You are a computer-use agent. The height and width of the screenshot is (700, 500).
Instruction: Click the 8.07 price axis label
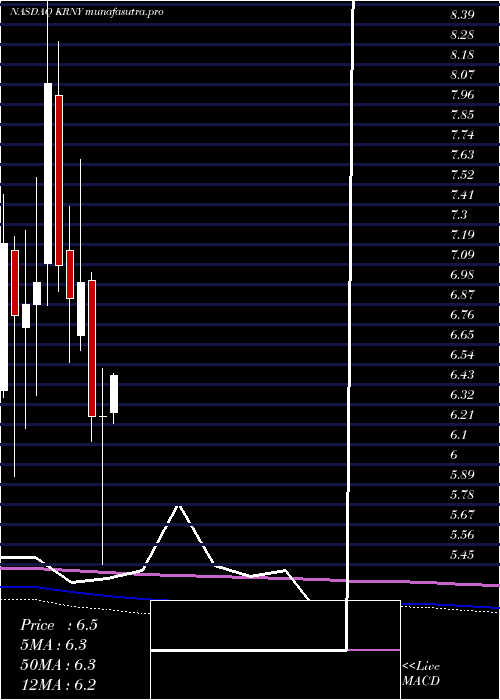click(x=462, y=75)
